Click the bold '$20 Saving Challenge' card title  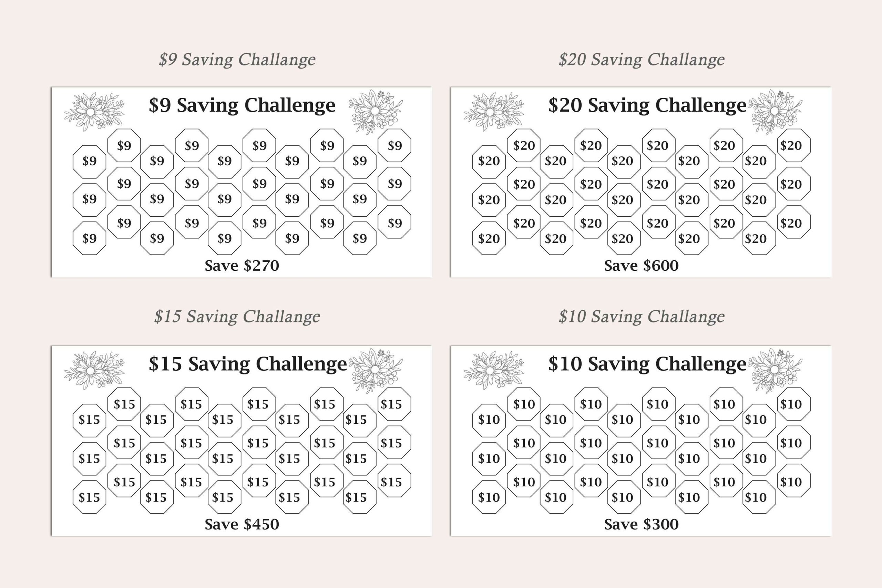[x=647, y=105]
